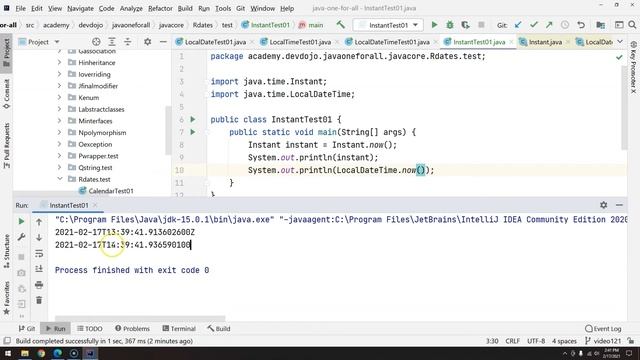Viewport: 640px width, 360px height.
Task: Expand the Qstring.test folder
Action: pos(60,167)
